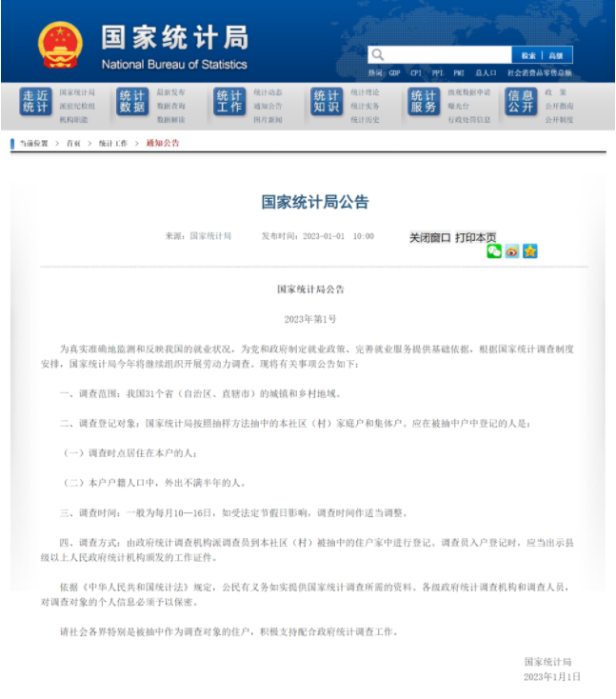
Task: Go to 首页 in the breadcrumb
Action: tap(73, 144)
